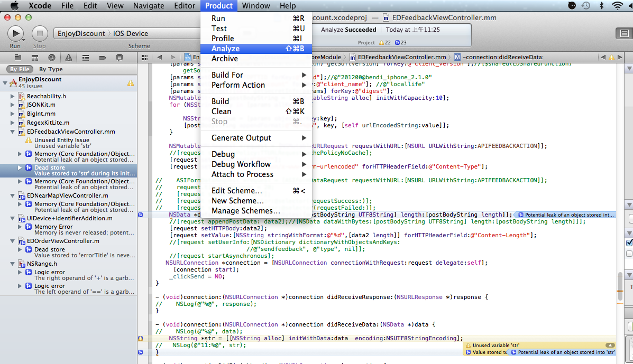The height and width of the screenshot is (364, 633).
Task: Show the Debug navigator icon
Action: [x=86, y=57]
